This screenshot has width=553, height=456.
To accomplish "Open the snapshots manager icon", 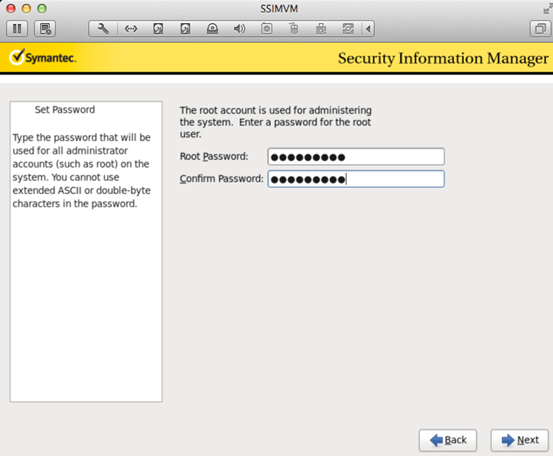I will (45, 29).
